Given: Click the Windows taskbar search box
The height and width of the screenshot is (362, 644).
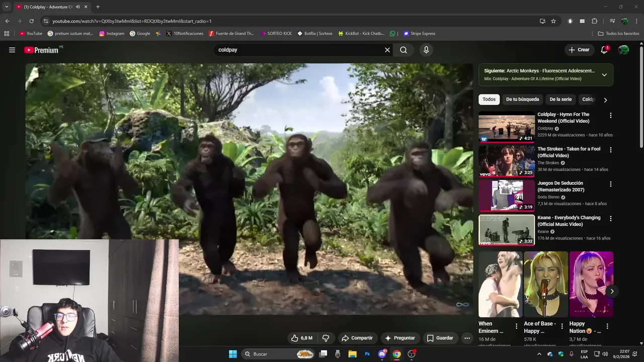Looking at the screenshot, I should click(x=278, y=354).
